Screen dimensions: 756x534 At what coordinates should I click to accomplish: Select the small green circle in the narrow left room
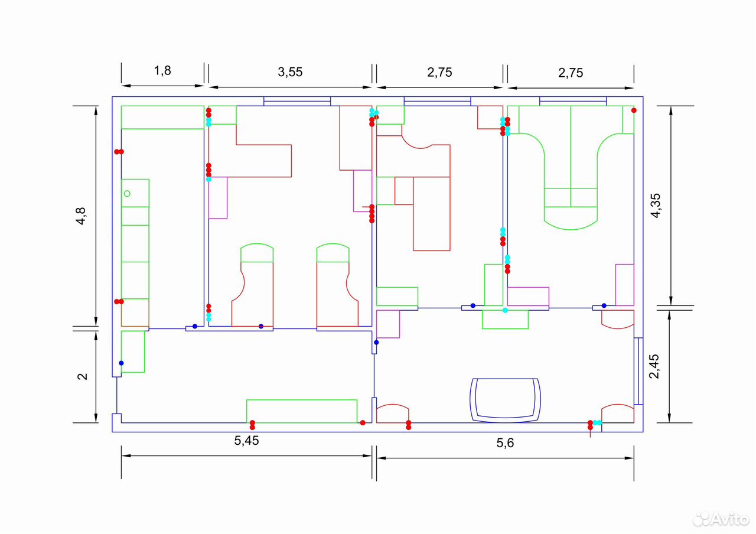point(127,193)
